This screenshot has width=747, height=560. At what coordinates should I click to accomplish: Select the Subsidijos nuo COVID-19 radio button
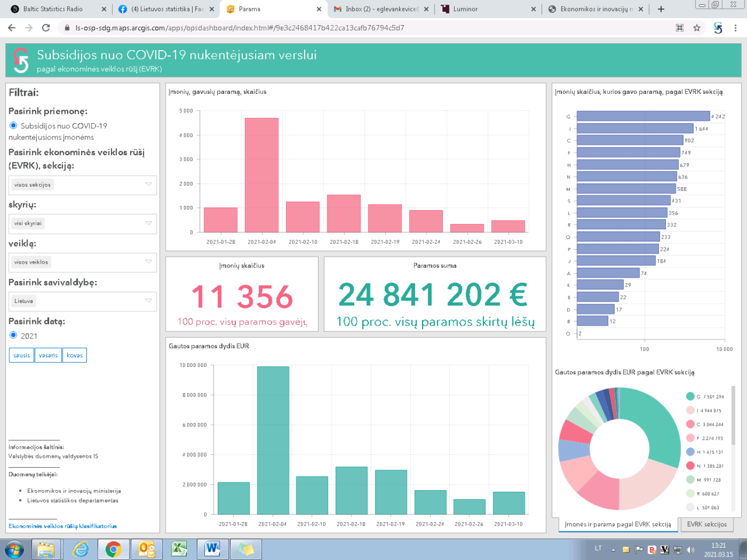pyautogui.click(x=13, y=125)
